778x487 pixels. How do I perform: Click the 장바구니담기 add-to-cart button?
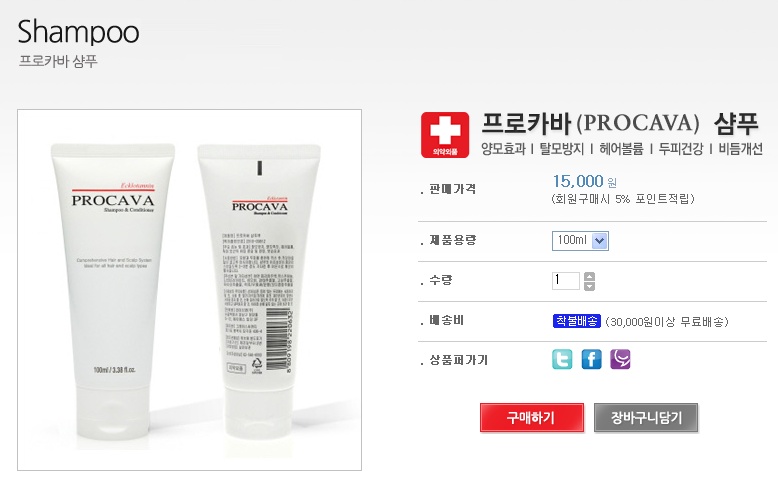coord(646,418)
